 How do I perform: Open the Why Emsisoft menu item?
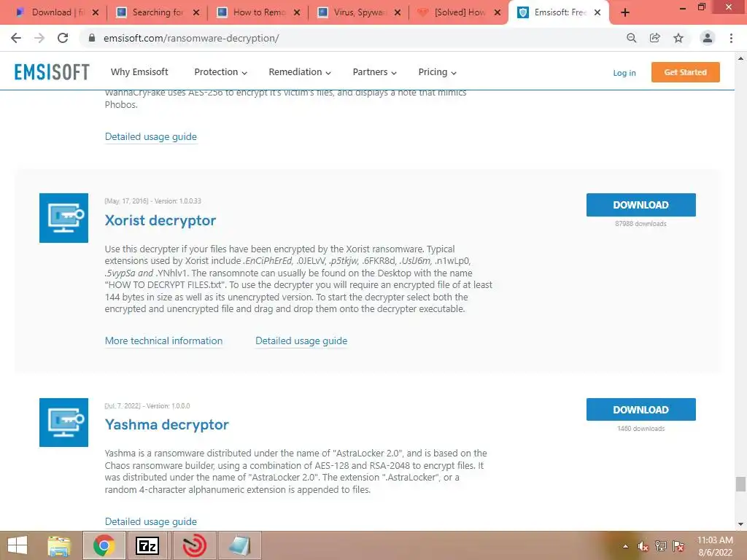[139, 72]
